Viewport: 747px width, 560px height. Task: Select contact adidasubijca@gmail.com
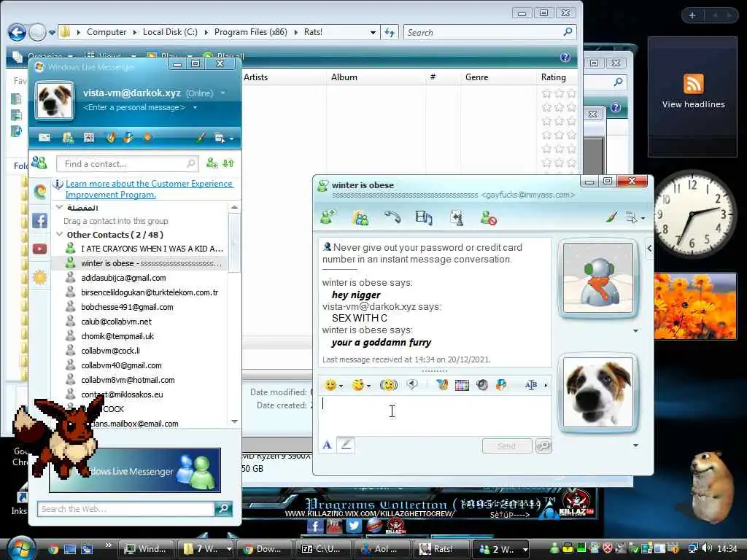tap(123, 278)
